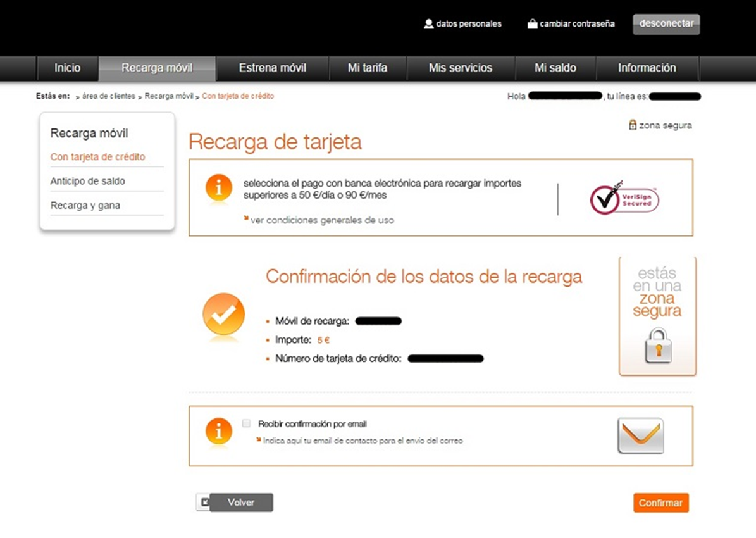Viewport: 756px width, 538px height.
Task: Open the Mis servicios menu
Action: [x=460, y=68]
